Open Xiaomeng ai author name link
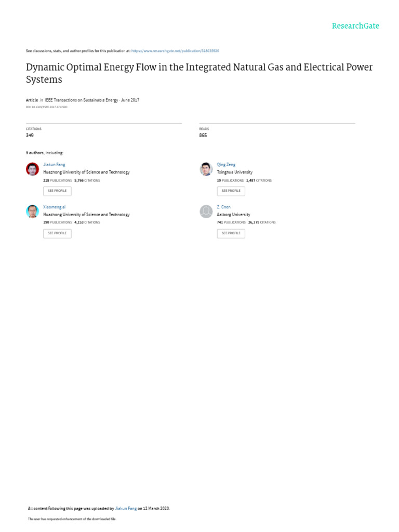Image resolution: width=399 pixels, height=532 pixels. tap(54, 207)
